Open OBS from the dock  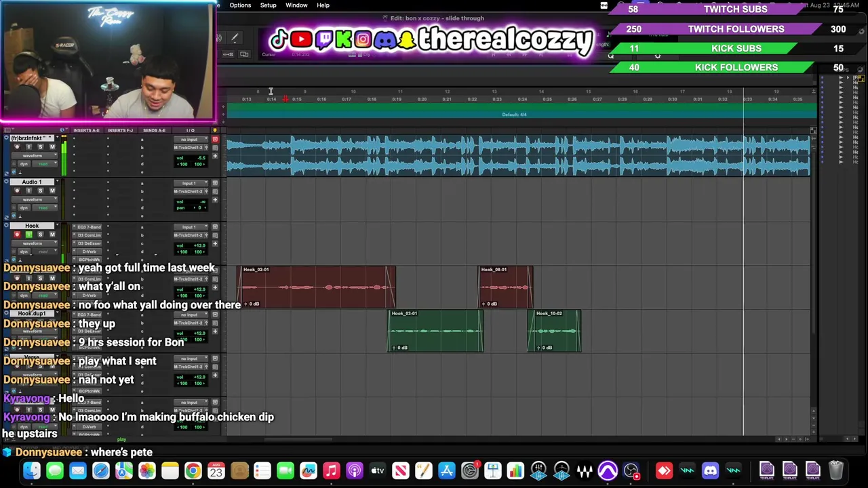point(631,470)
